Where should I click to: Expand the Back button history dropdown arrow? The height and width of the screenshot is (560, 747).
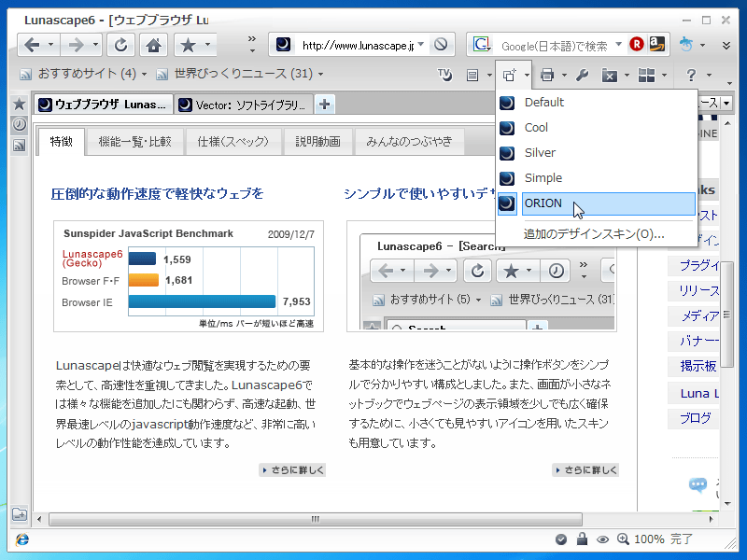51,45
